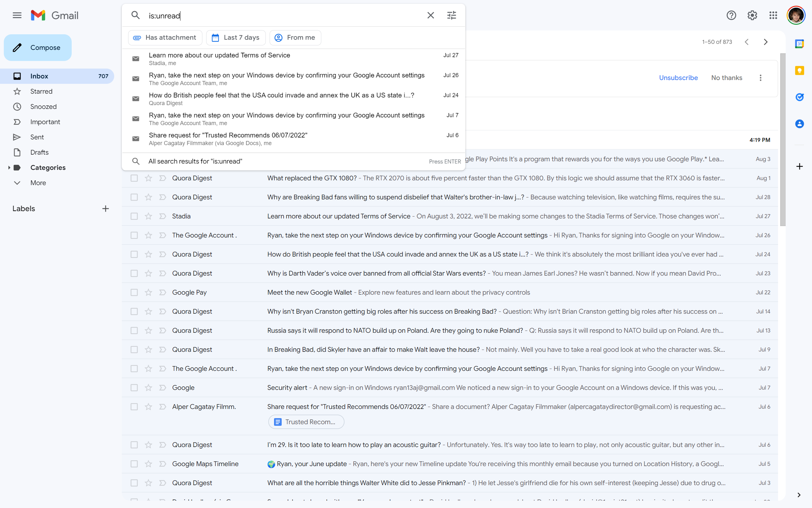The height and width of the screenshot is (508, 812).
Task: Open the Google apps grid
Action: tap(773, 16)
